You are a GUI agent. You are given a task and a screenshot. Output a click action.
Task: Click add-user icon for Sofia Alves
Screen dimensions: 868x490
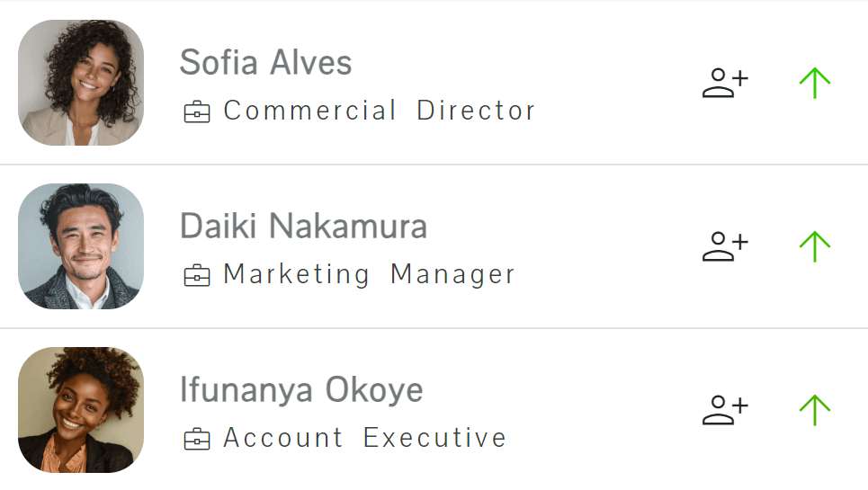725,83
